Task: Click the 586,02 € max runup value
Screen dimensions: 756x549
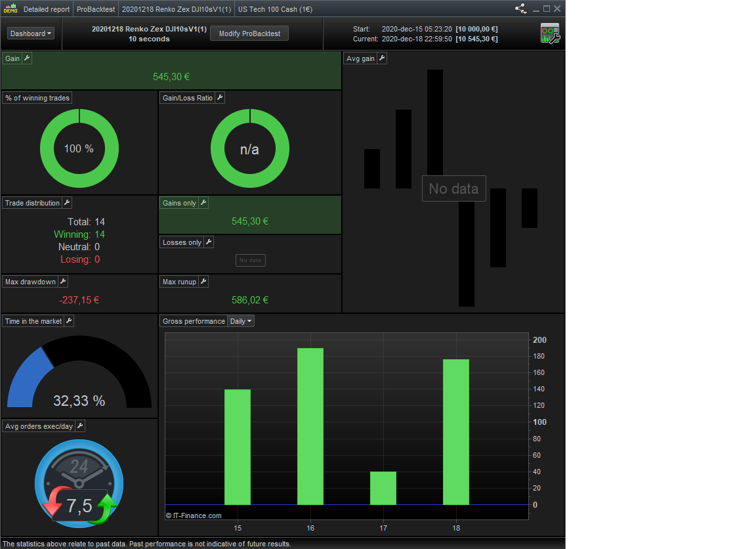Action: point(250,300)
